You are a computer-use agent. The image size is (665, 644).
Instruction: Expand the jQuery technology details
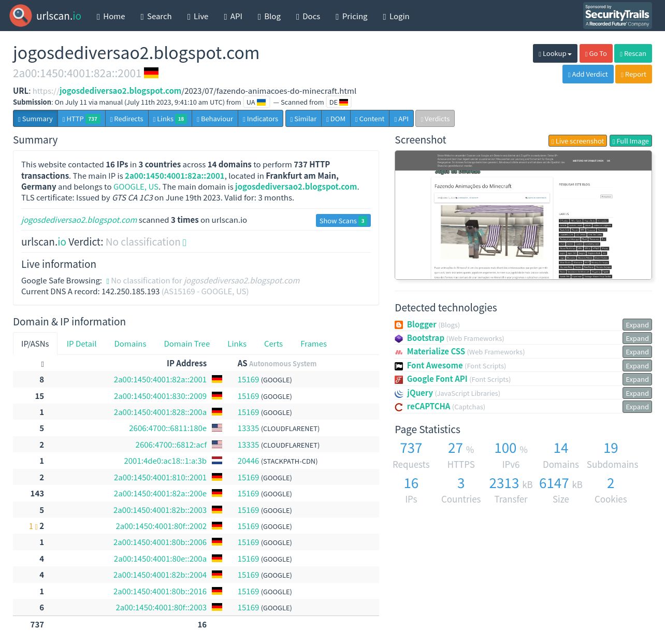pos(637,393)
